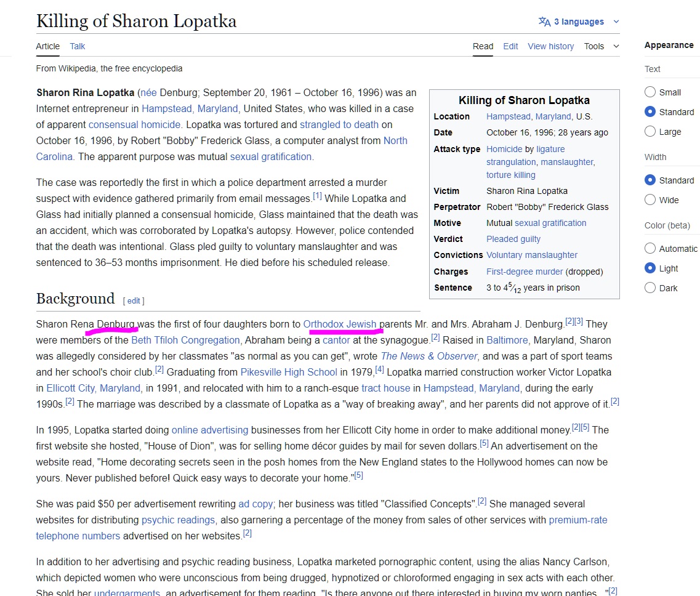Image resolution: width=700 pixels, height=596 pixels.
Task: Select Small text size radio button
Action: point(650,92)
